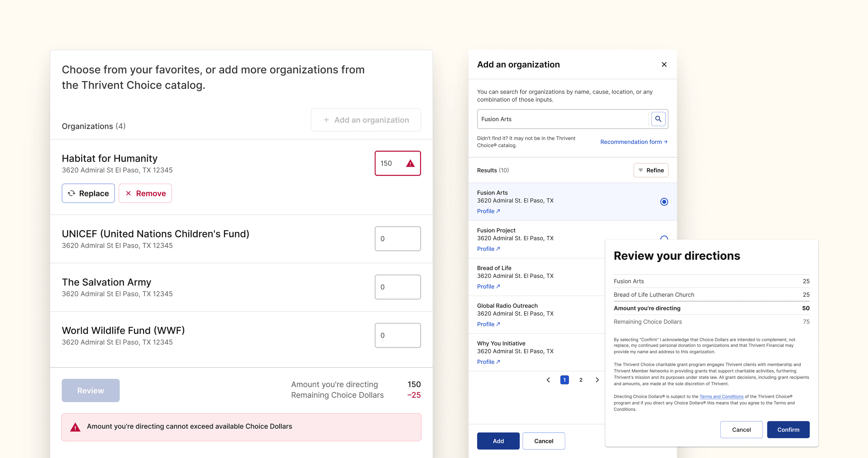Open page 2 of results

(580, 380)
